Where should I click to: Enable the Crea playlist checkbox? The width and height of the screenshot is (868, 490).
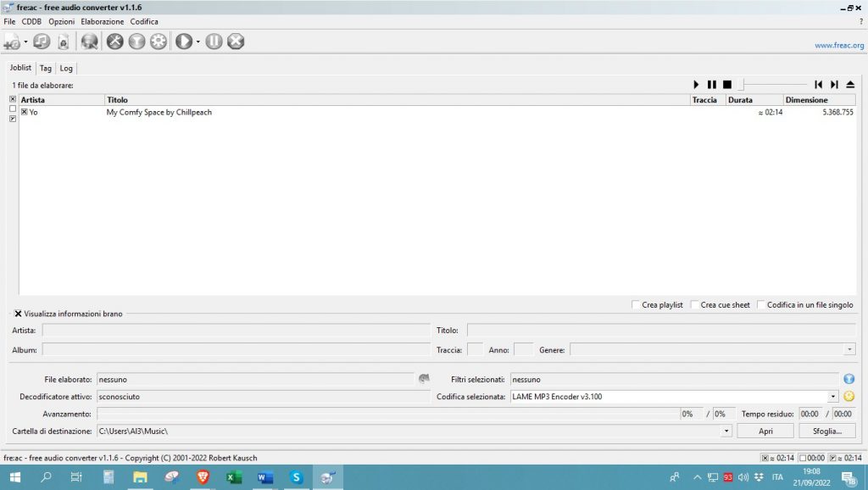[637, 305]
